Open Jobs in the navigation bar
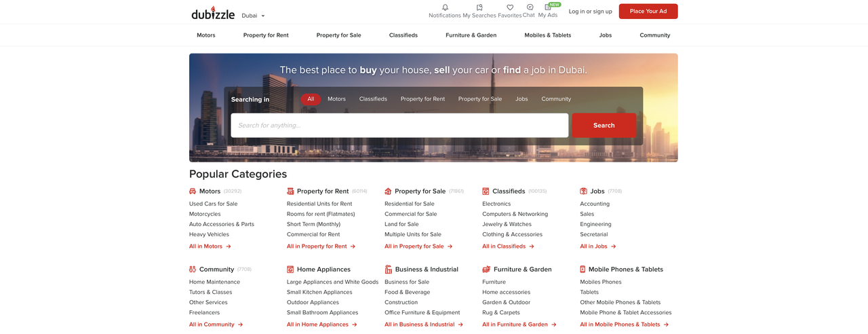 606,35
